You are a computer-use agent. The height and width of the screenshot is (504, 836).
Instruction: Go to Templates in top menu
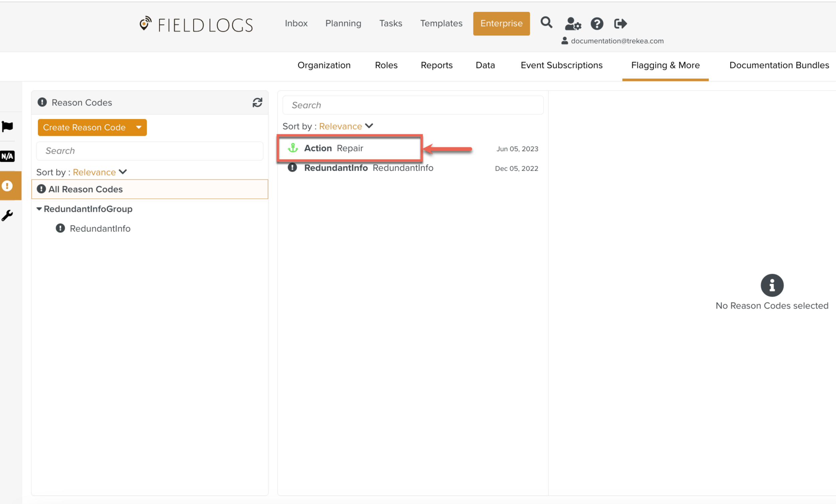click(x=441, y=23)
